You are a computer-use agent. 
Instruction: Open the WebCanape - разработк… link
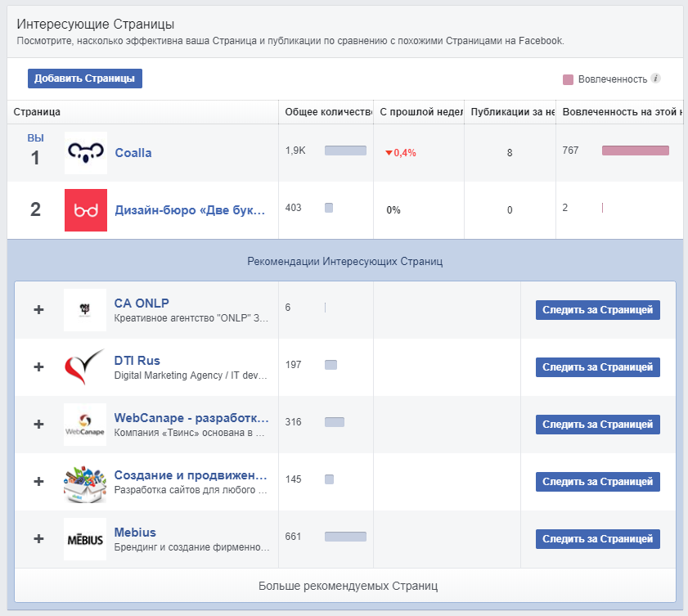(191, 418)
